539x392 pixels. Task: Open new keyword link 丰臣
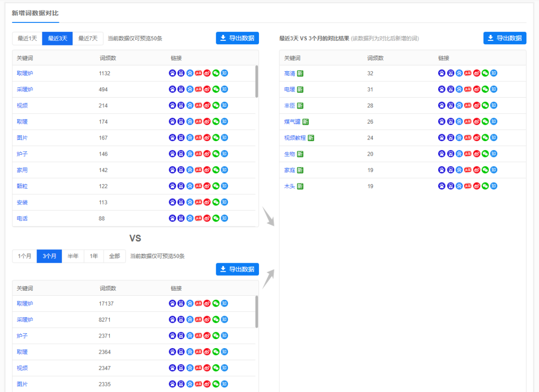coord(289,106)
